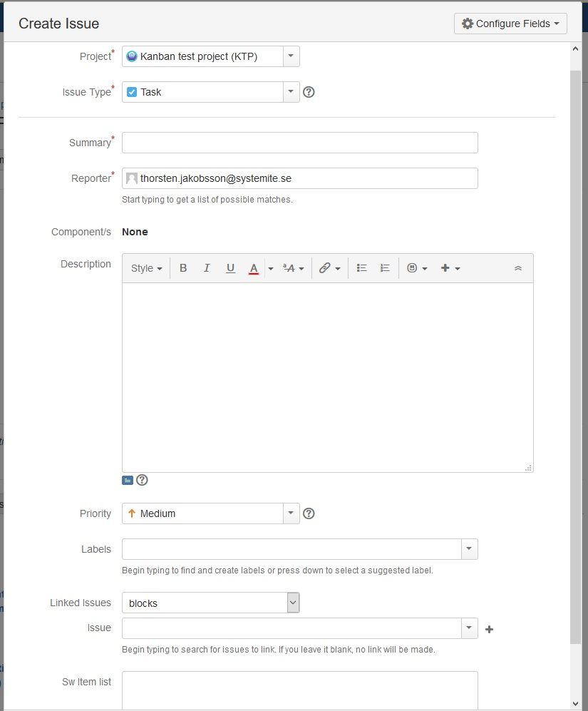
Task: Open the Project dropdown arrow
Action: tap(291, 56)
